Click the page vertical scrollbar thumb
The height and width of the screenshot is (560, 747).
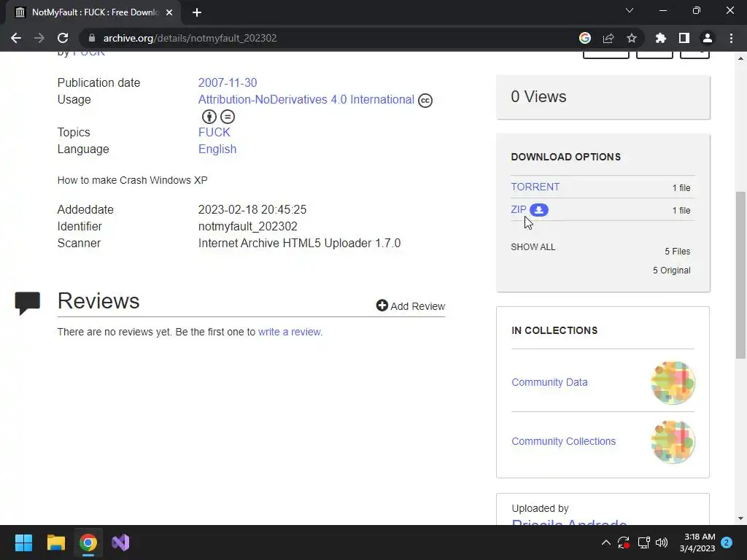click(x=740, y=275)
